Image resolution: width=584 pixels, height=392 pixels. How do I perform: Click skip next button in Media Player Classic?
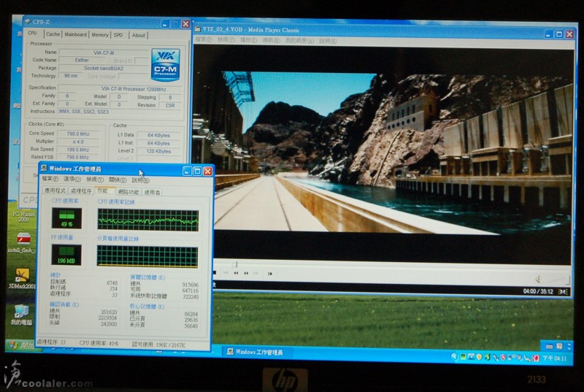pyautogui.click(x=256, y=273)
